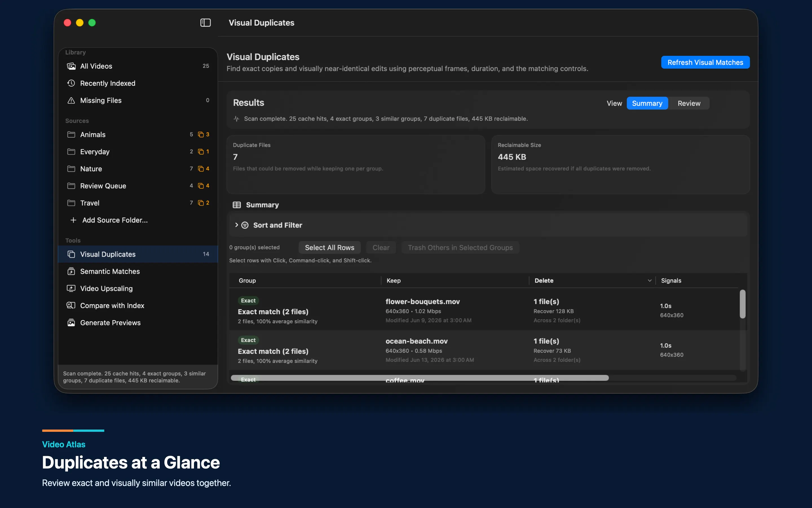Click the Nature folder icon

[71, 169]
